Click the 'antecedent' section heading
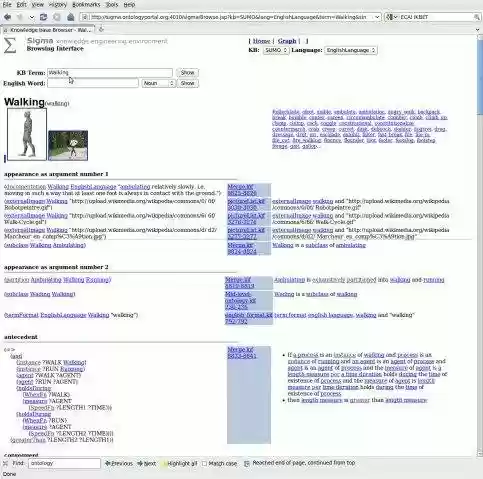This screenshot has width=483, height=479. pyautogui.click(x=21, y=337)
